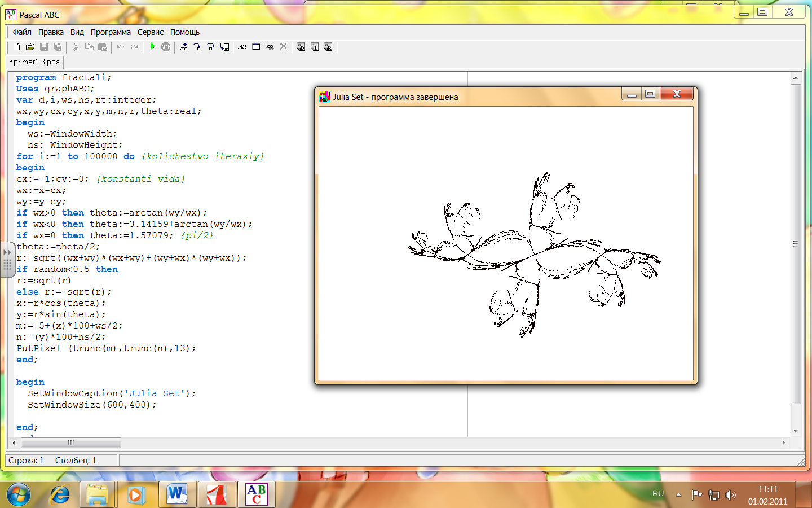This screenshot has width=812, height=508.
Task: Open the Программа menu
Action: pos(111,32)
